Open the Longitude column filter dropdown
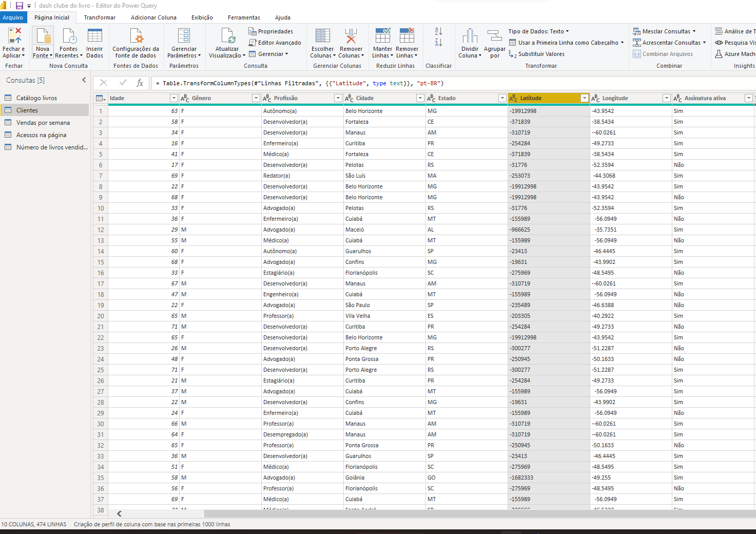The image size is (756, 534). point(666,98)
